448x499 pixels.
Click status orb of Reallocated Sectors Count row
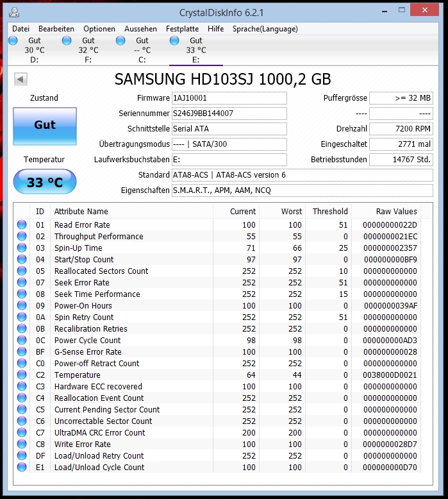coord(22,271)
